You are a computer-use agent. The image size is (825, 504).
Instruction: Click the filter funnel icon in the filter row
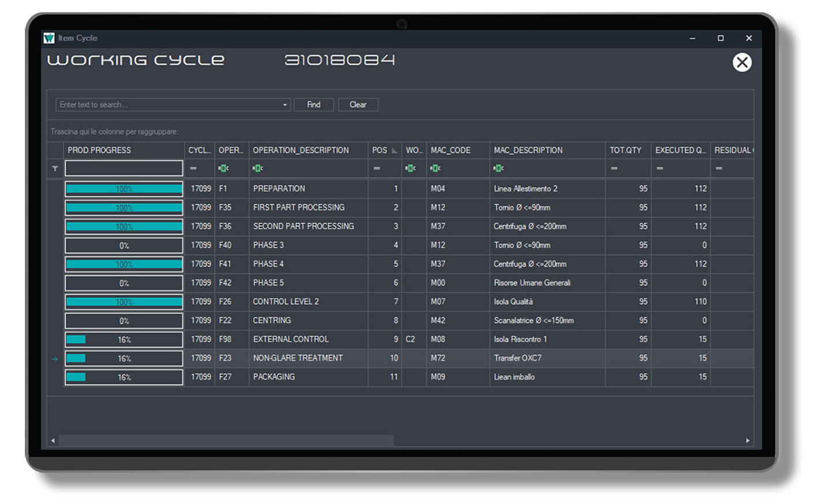(55, 169)
